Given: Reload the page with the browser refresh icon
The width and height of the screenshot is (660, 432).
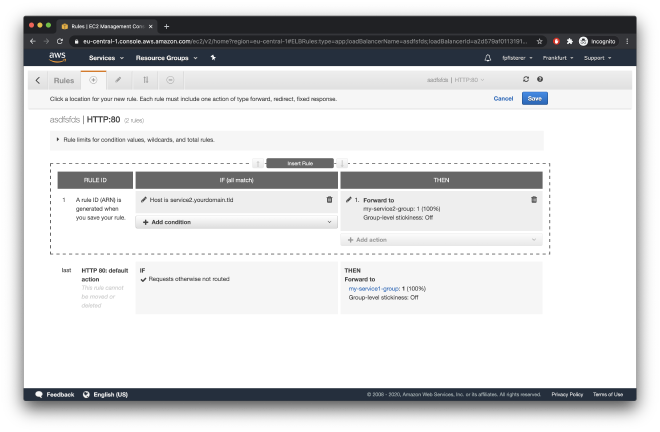Looking at the screenshot, I should (x=60, y=41).
